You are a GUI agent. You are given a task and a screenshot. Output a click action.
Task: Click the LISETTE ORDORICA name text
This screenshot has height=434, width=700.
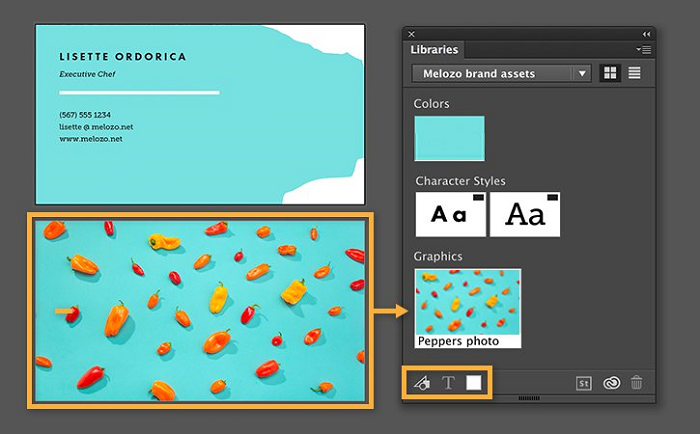123,57
